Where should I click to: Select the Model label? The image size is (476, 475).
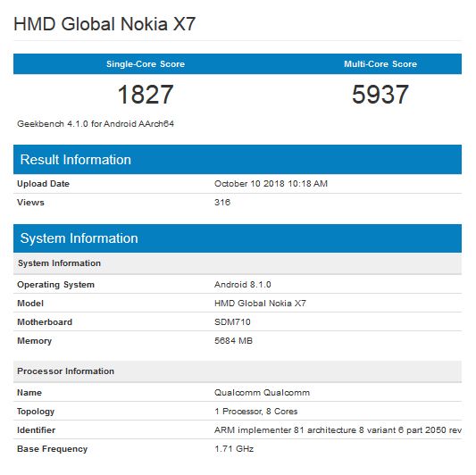[x=30, y=304]
